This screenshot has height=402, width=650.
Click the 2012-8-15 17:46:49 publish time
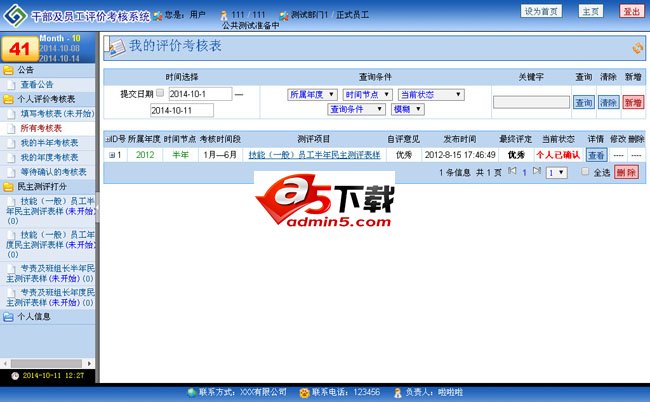pos(460,155)
